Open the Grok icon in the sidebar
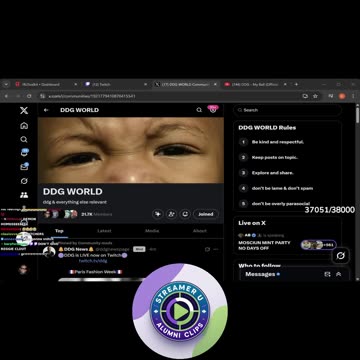The width and height of the screenshot is (360, 360). click(24, 181)
